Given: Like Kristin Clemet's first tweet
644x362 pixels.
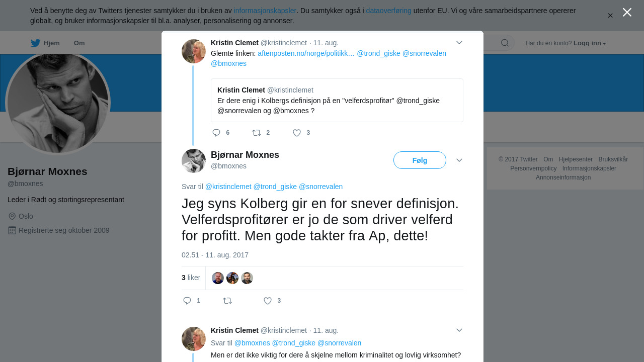Looking at the screenshot, I should pyautogui.click(x=297, y=133).
